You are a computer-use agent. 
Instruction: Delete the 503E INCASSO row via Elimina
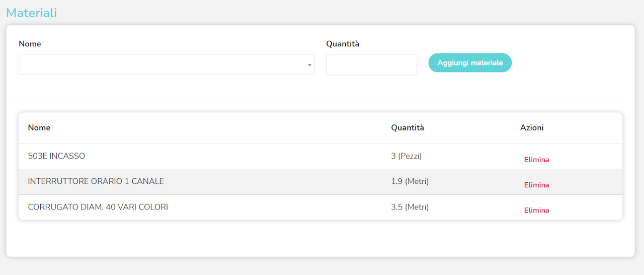point(536,160)
